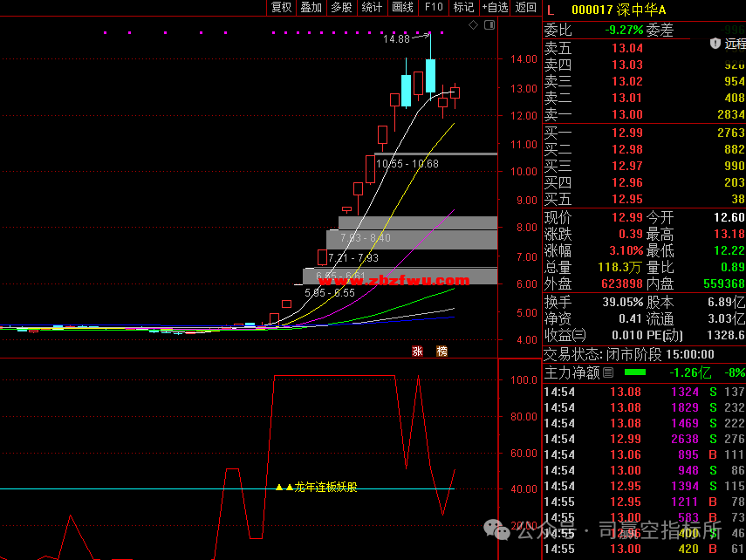Click the 今开 12.60 value

pos(729,217)
